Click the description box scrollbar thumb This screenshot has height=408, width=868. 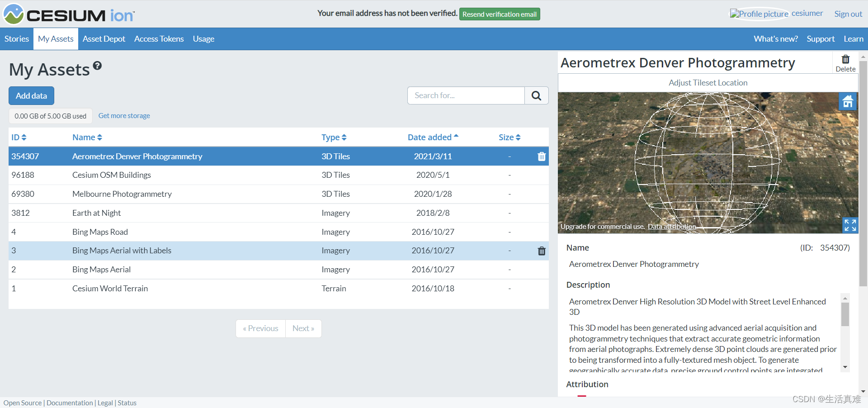(845, 314)
